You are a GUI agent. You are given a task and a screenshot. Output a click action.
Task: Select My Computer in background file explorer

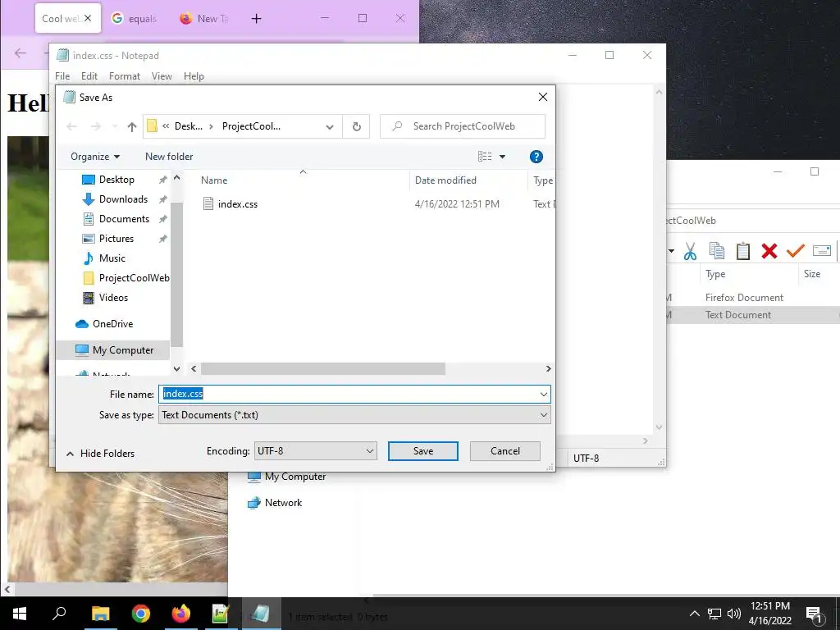click(287, 477)
